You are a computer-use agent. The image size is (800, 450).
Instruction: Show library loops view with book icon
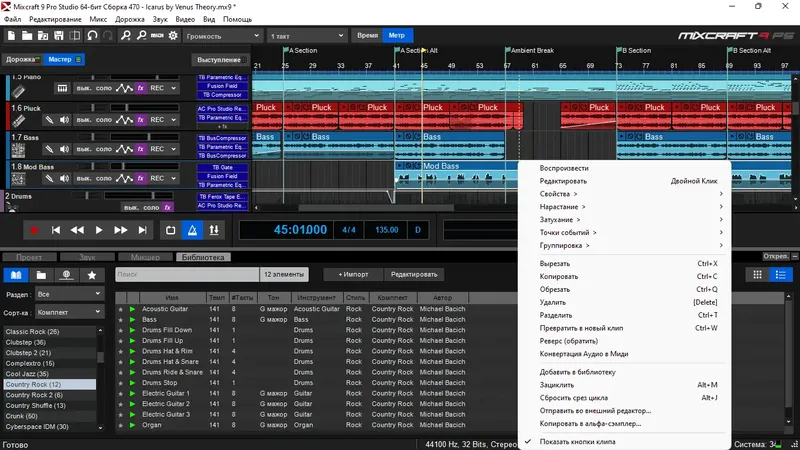(x=16, y=275)
